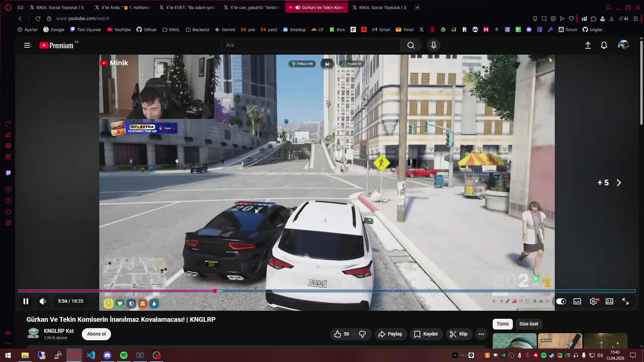This screenshot has height=362, width=644.
Task: Toggle subtitles/captions button in player
Action: [x=577, y=301]
